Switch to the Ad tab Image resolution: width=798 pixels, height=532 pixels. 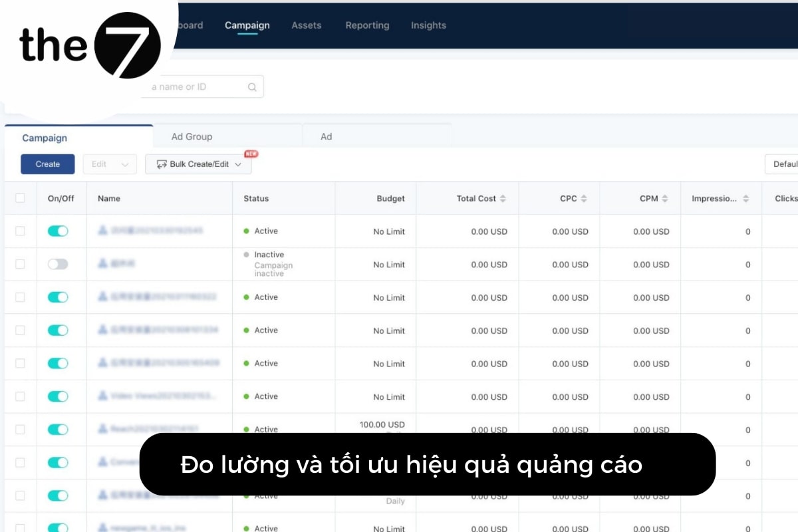pos(327,136)
